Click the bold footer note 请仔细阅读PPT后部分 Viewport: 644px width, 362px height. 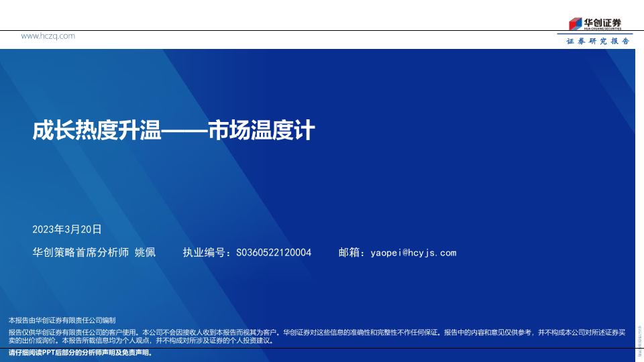[80, 353]
